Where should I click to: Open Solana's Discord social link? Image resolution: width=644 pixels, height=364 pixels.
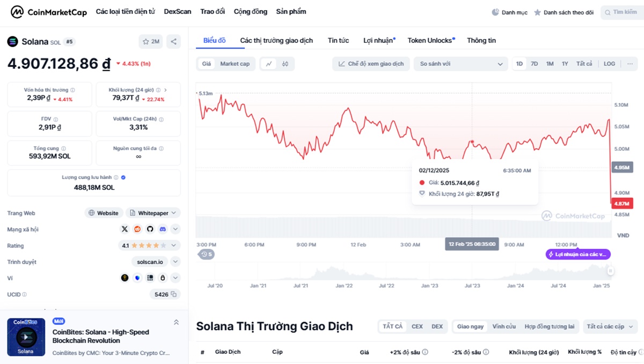coord(163,229)
